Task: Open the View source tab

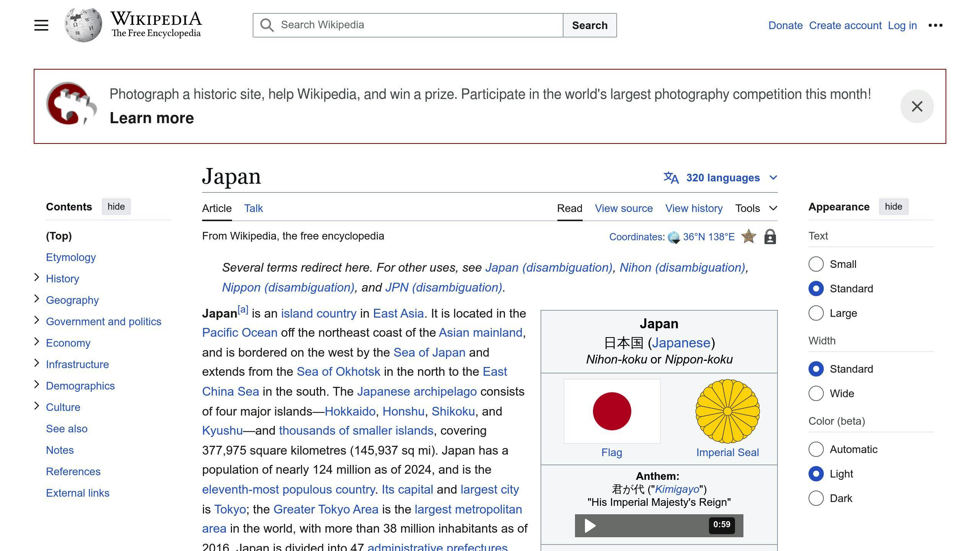Action: click(x=624, y=208)
